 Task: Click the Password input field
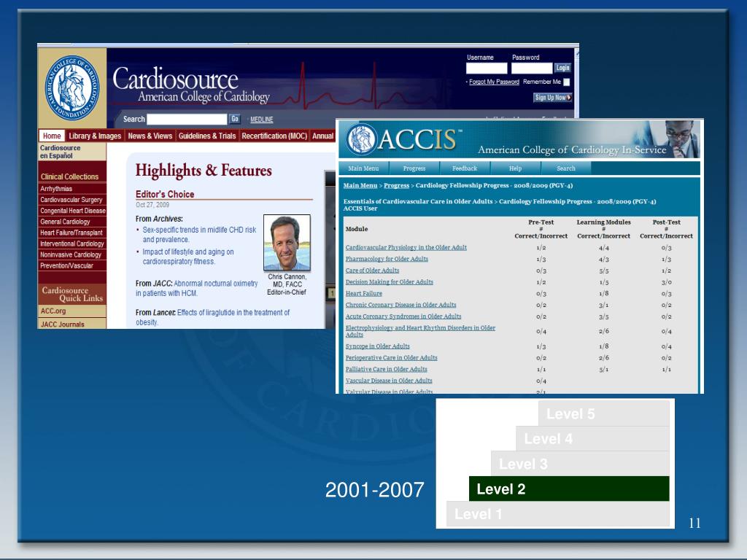click(532, 68)
